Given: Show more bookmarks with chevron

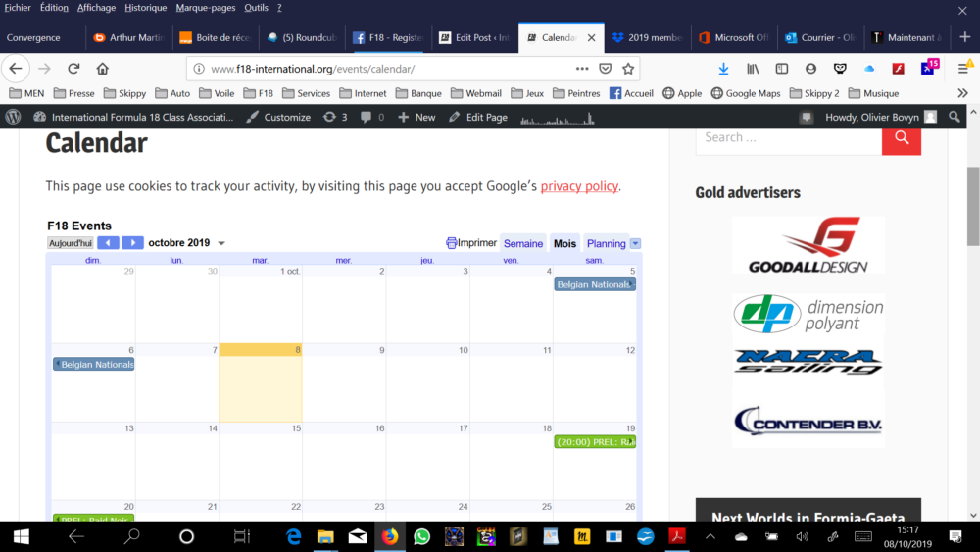Looking at the screenshot, I should point(962,93).
